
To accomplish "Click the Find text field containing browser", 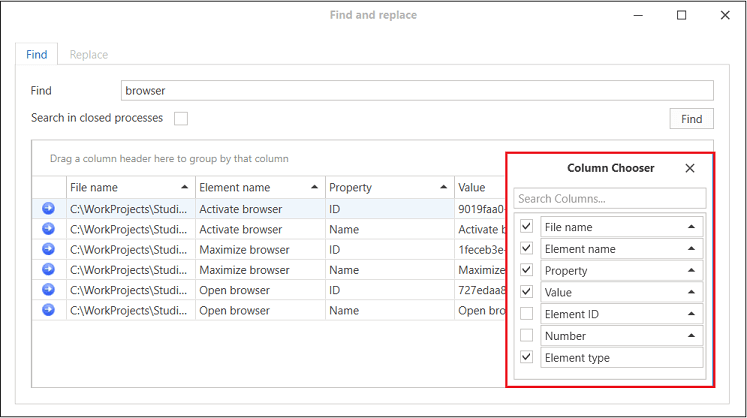I will click(416, 91).
